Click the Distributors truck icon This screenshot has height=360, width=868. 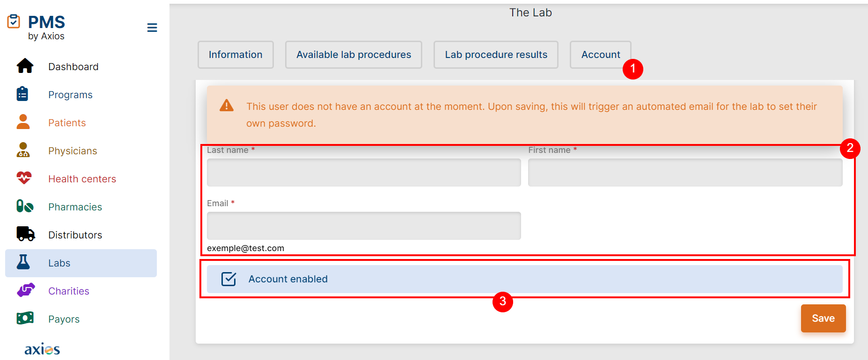(25, 234)
